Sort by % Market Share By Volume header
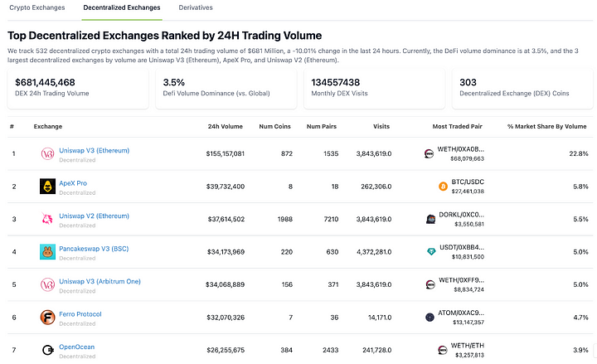The width and height of the screenshot is (597, 364). (546, 126)
